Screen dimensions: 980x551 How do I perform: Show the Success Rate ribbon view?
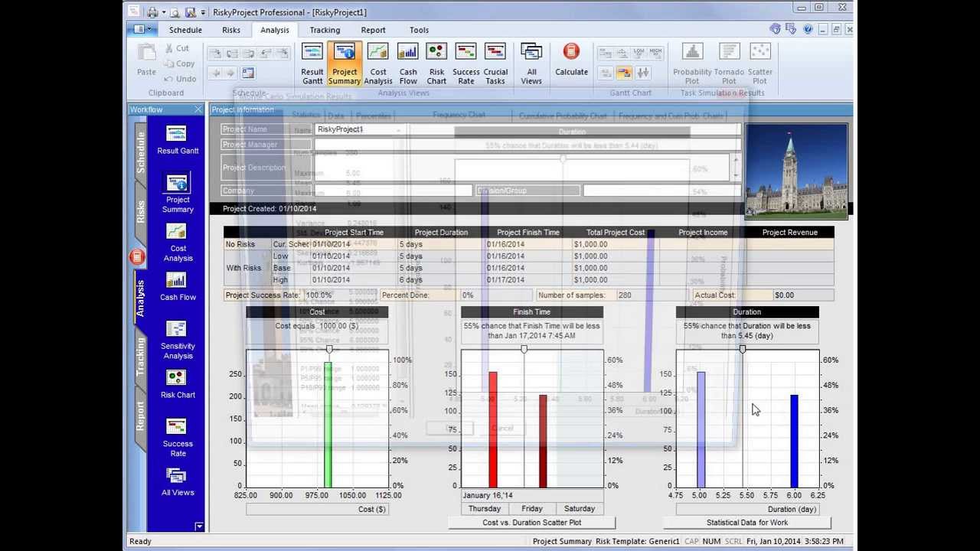(x=466, y=64)
